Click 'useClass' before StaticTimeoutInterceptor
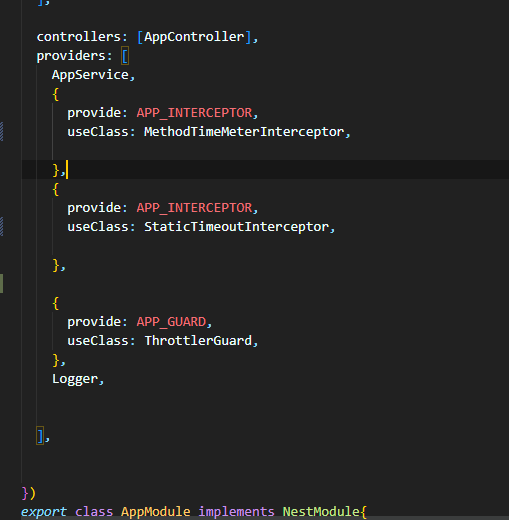This screenshot has width=509, height=520. (98, 227)
